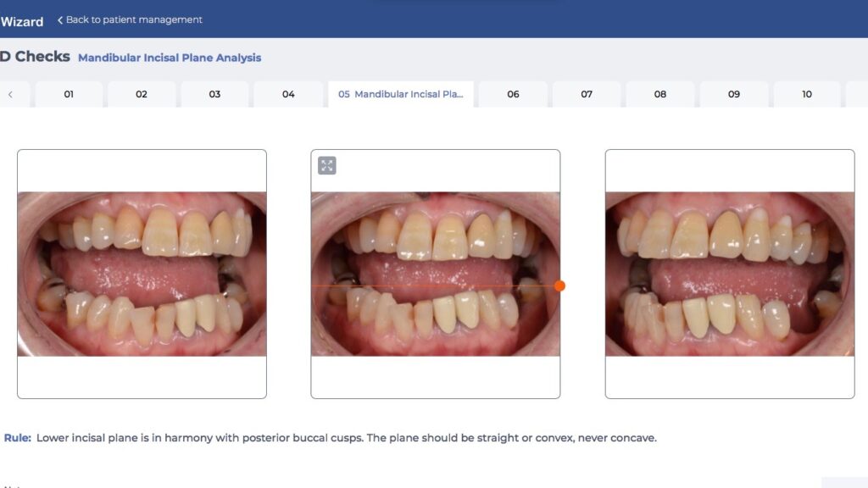
Task: Select tab 09
Action: click(x=734, y=94)
